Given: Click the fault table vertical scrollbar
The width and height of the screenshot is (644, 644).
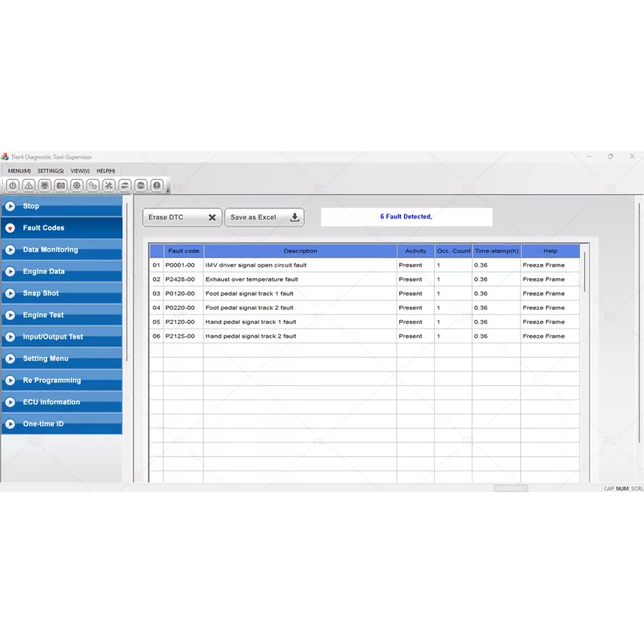Looking at the screenshot, I should click(585, 272).
